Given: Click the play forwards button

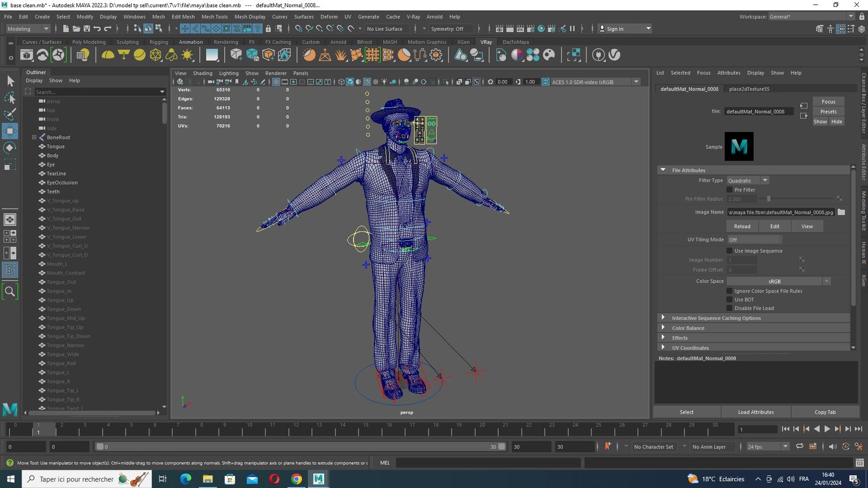Looking at the screenshot, I should click(827, 429).
